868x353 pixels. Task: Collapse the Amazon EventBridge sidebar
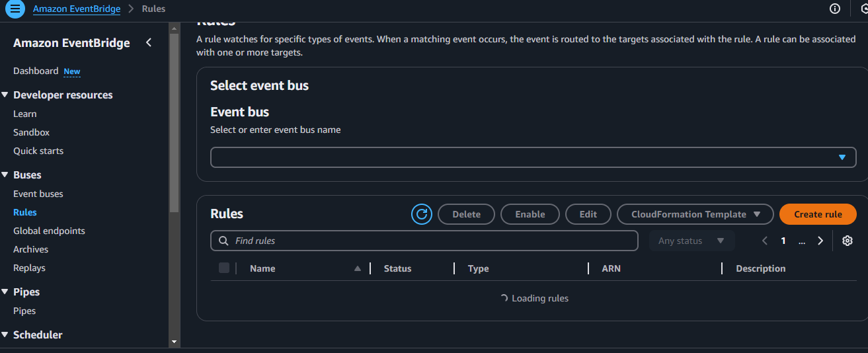tap(149, 43)
